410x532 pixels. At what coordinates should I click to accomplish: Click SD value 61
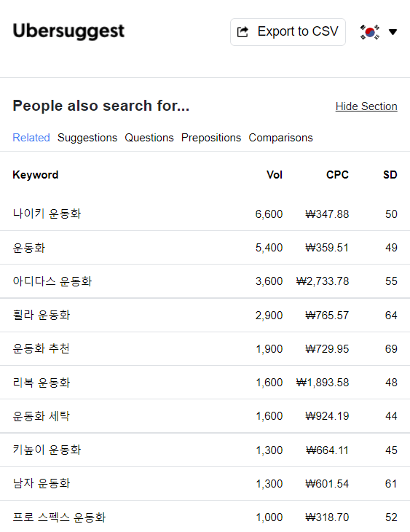391,484
